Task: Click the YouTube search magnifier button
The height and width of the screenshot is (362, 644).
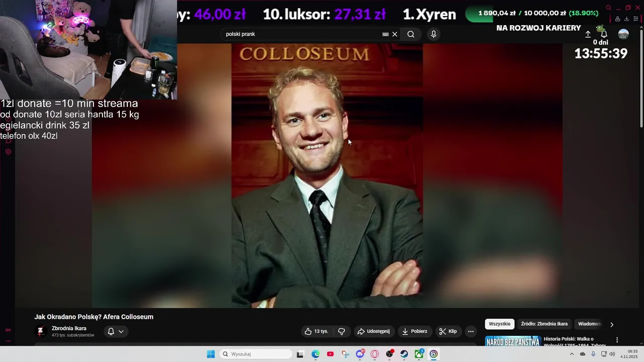Action: 411,34
